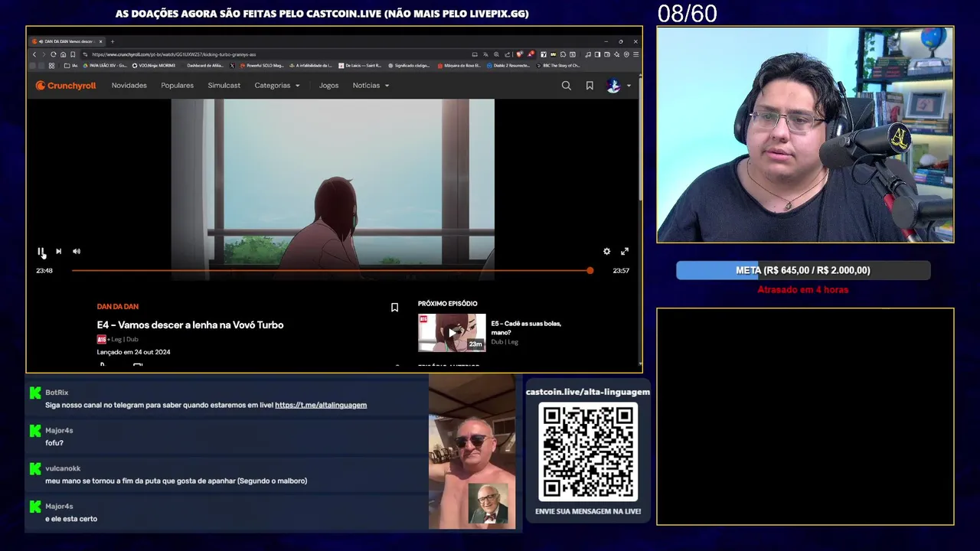The image size is (980, 551).
Task: Reload the Crunchyroll page
Action: (54, 54)
